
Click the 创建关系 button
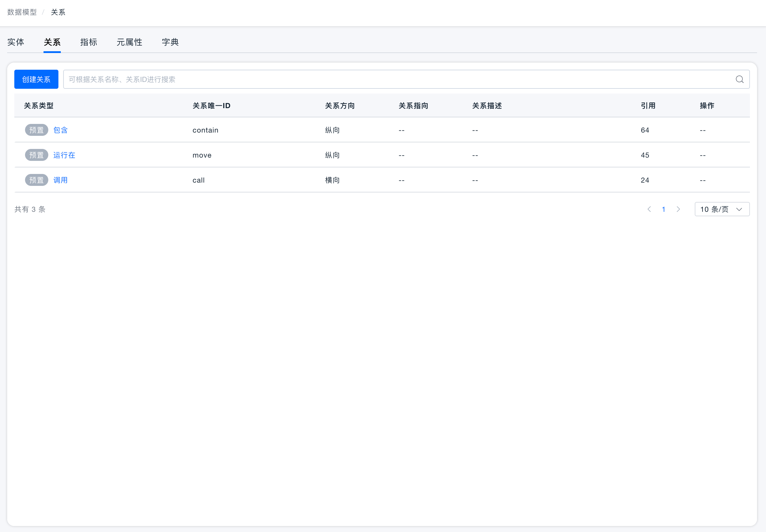pos(36,79)
